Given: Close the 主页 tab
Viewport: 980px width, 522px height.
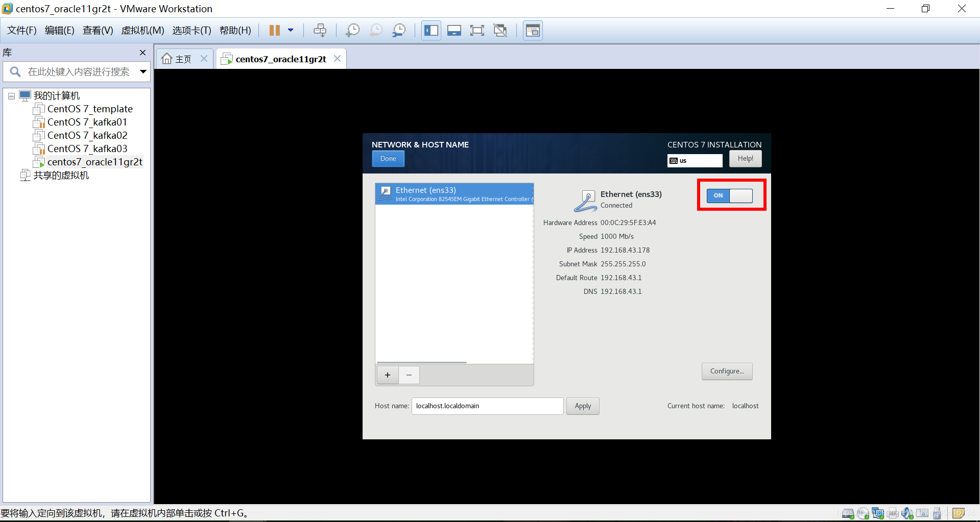Looking at the screenshot, I should point(204,59).
